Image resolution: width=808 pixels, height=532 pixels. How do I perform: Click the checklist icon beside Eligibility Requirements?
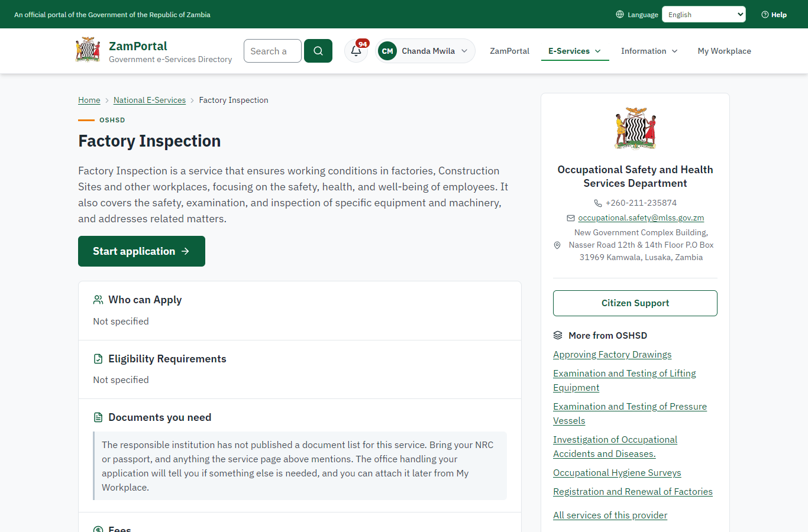click(x=98, y=359)
